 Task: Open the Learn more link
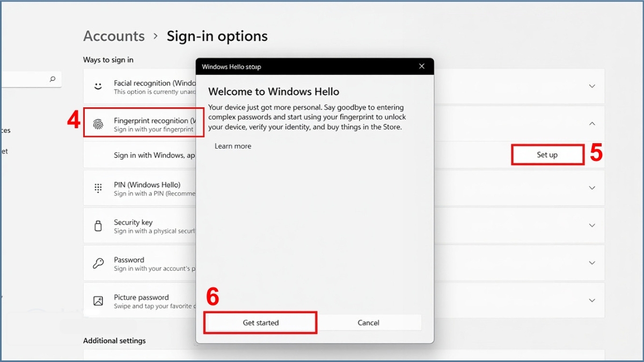coord(233,146)
